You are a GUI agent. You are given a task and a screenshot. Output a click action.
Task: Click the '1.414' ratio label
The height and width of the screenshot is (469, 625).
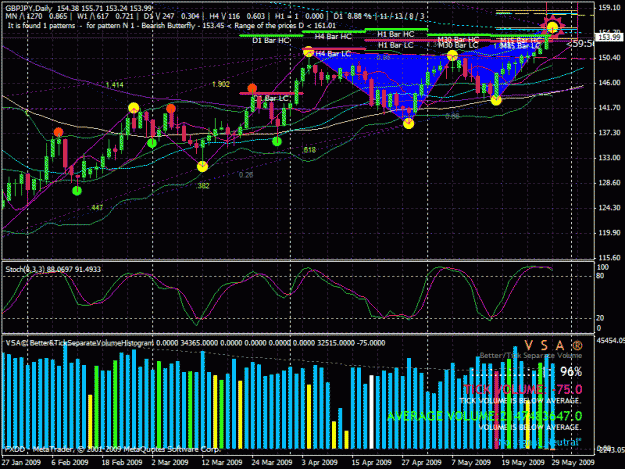pos(114,85)
